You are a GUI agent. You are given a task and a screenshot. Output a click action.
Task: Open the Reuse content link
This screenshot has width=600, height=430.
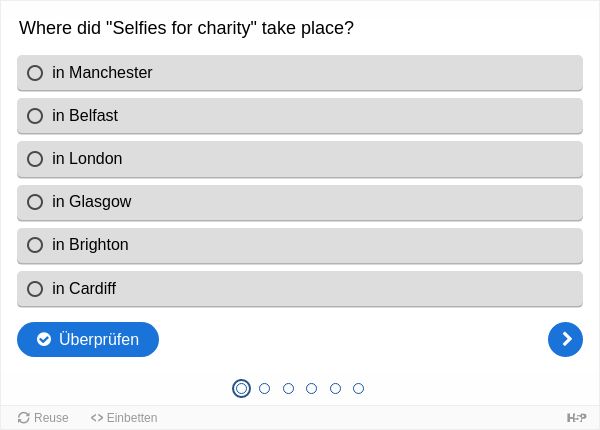(x=43, y=418)
